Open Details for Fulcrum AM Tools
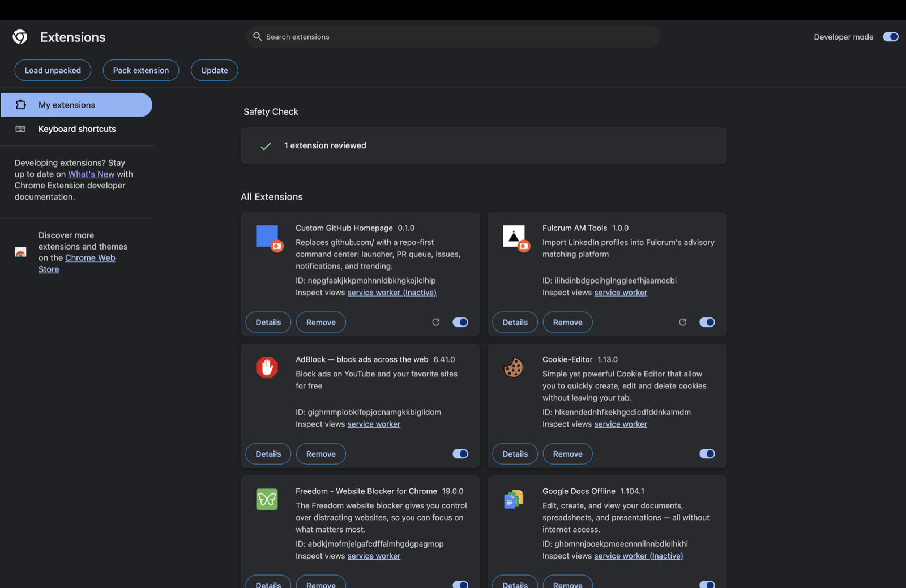906x588 pixels. point(515,322)
